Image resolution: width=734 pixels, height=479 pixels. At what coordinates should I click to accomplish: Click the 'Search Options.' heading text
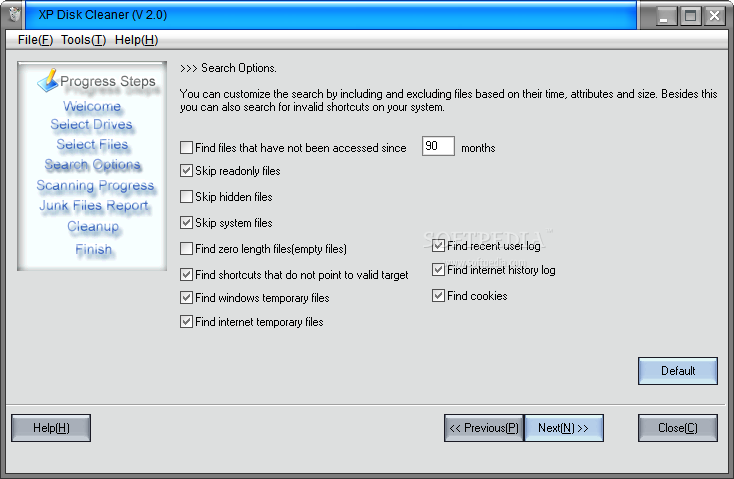239,68
